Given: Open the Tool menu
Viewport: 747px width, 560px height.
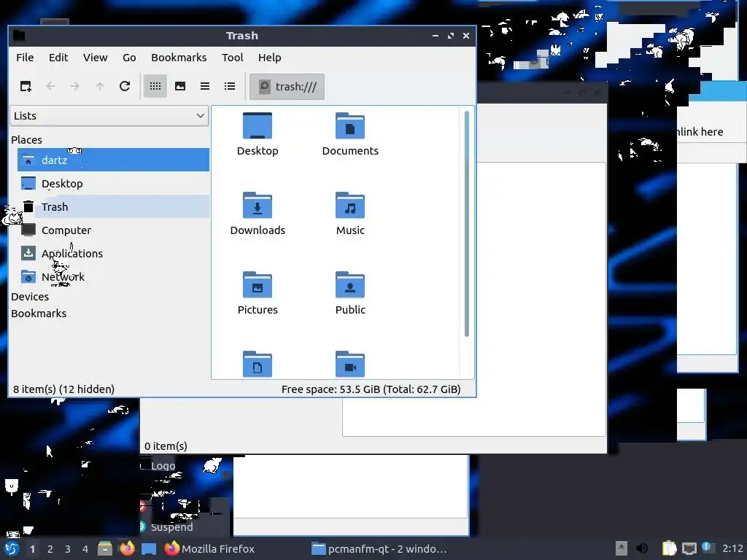Looking at the screenshot, I should [233, 58].
